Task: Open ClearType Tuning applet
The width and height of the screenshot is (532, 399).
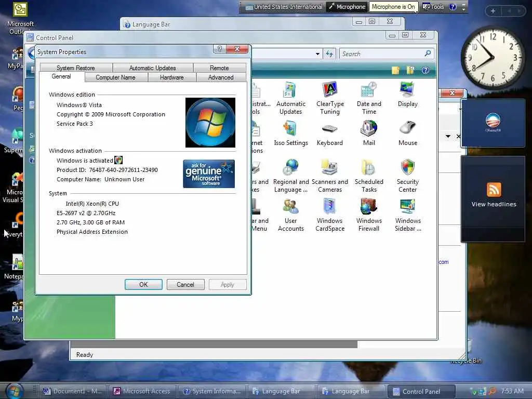Action: tap(330, 98)
